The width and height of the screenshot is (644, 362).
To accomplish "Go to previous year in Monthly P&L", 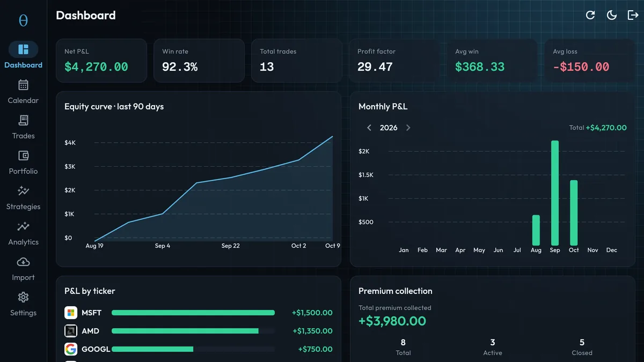I will pos(369,128).
